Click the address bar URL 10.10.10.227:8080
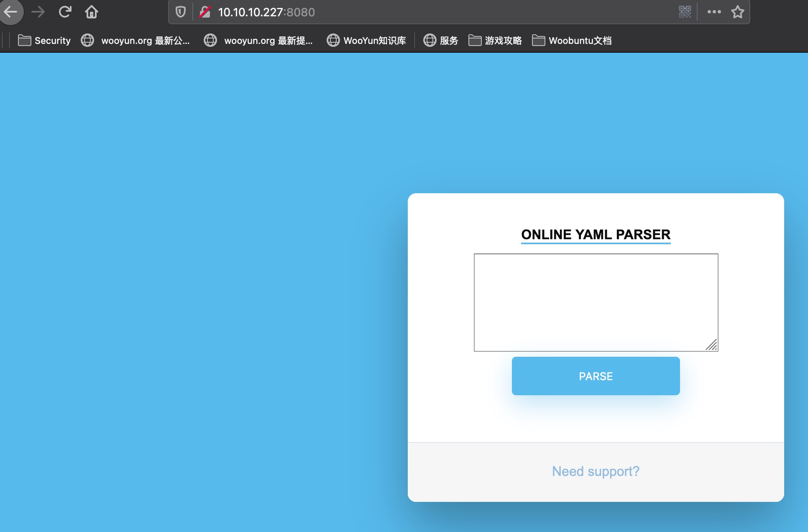 click(x=266, y=12)
